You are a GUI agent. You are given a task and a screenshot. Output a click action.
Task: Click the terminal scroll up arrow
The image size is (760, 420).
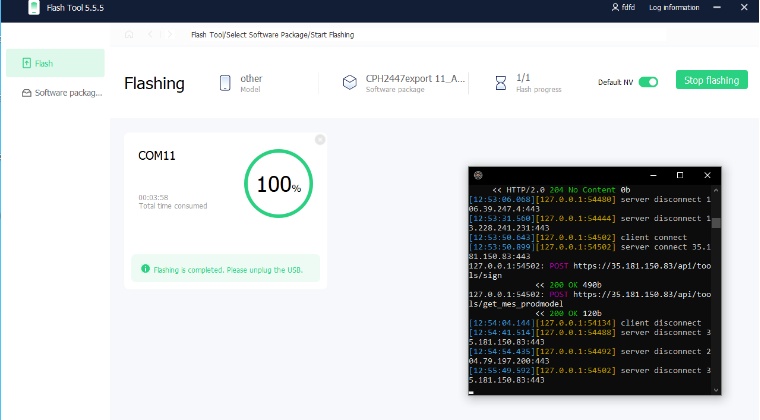(716, 190)
